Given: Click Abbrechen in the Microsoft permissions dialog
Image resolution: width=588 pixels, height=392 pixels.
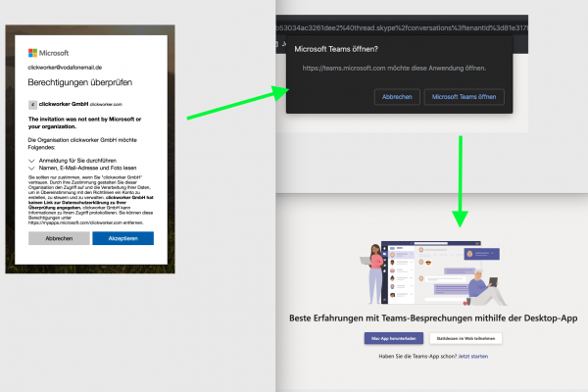Looking at the screenshot, I should point(59,238).
